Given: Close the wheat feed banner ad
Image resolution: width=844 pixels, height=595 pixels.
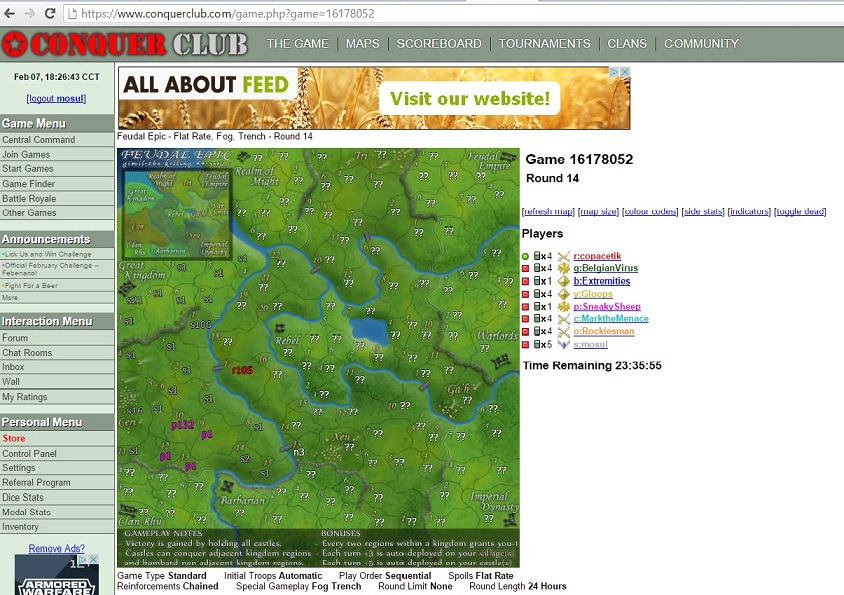Looking at the screenshot, I should [625, 72].
